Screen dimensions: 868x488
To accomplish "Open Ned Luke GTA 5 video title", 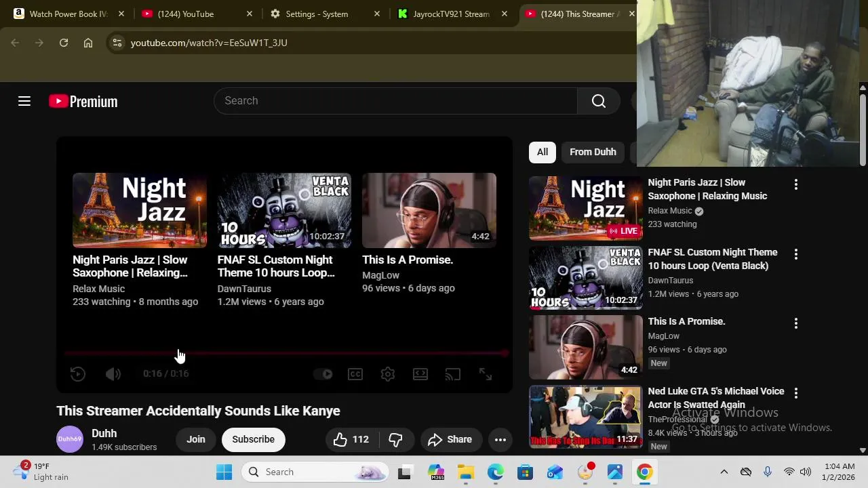I will (x=716, y=398).
